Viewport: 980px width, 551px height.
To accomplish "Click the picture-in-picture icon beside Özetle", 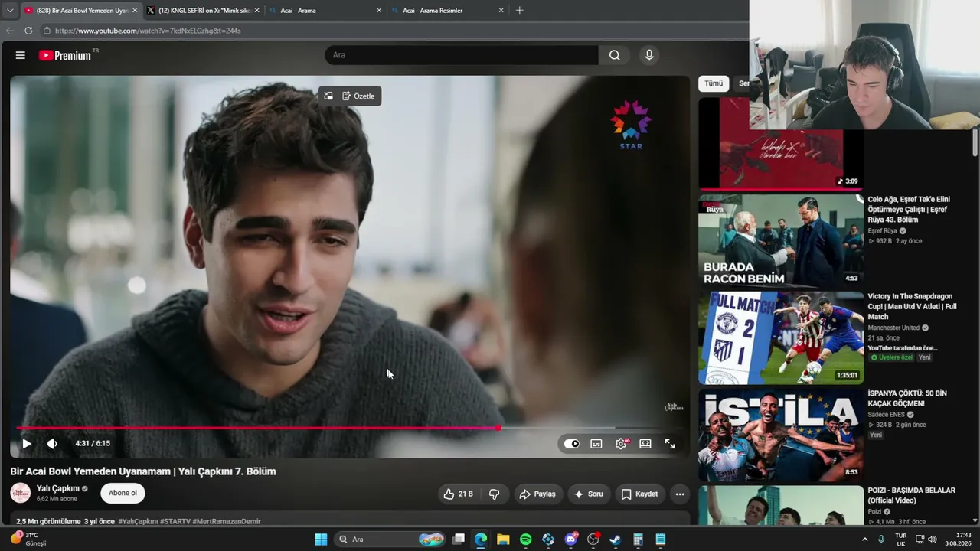I will coord(328,96).
